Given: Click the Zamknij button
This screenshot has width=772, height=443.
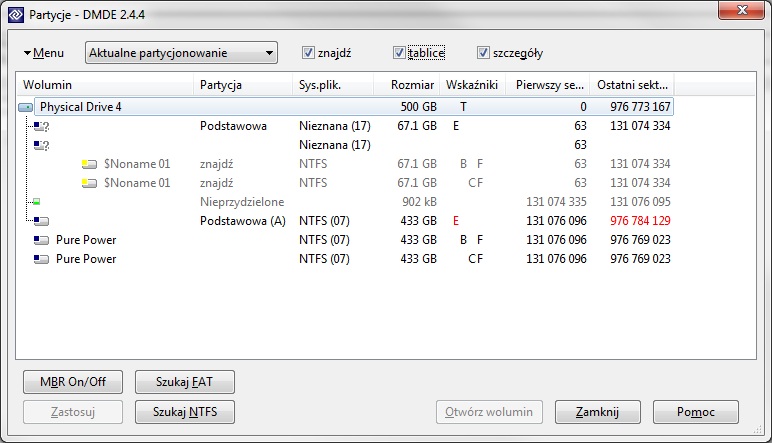Looking at the screenshot, I should click(x=598, y=412).
